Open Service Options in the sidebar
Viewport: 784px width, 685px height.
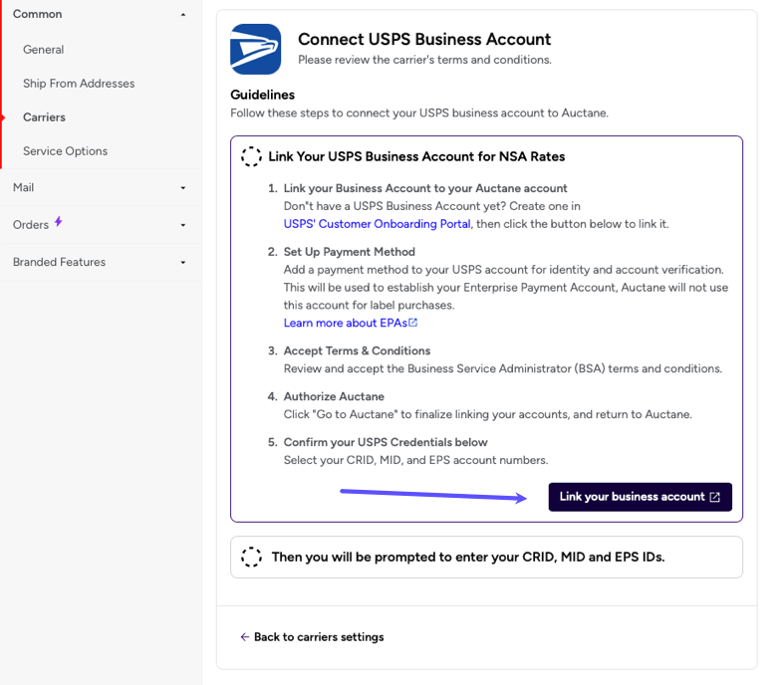tap(65, 151)
